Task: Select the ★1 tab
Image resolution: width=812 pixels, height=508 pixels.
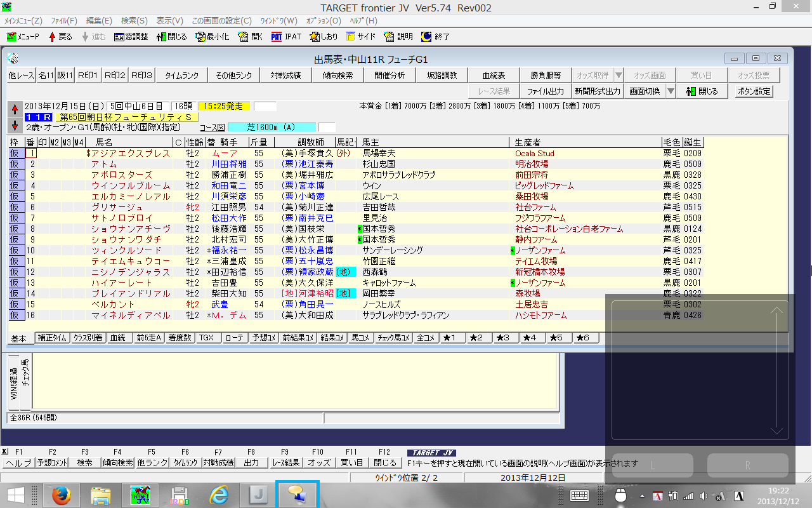Action: 451,338
